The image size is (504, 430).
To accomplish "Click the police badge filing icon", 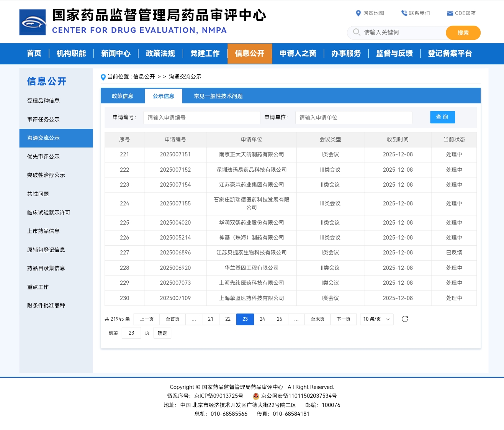I will coord(256,396).
